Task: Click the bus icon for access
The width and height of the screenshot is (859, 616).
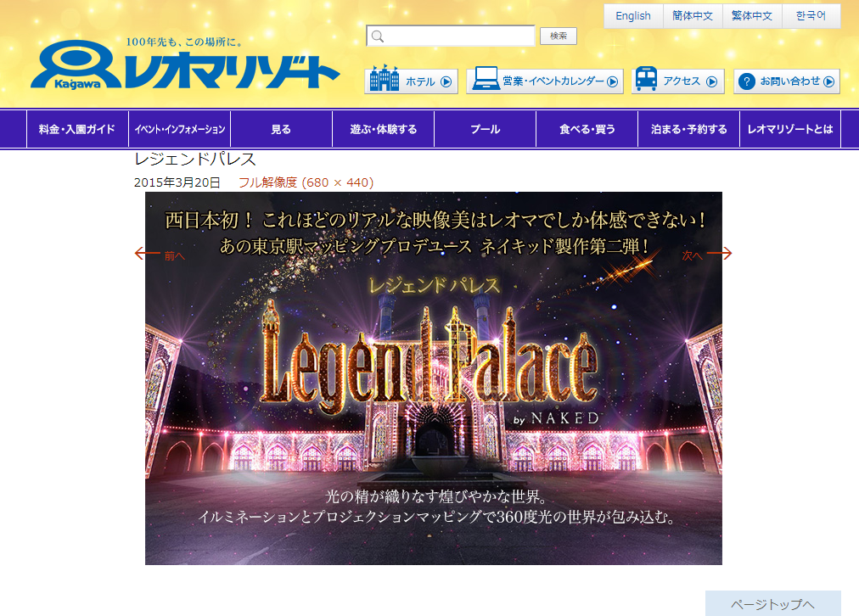Action: [x=647, y=79]
